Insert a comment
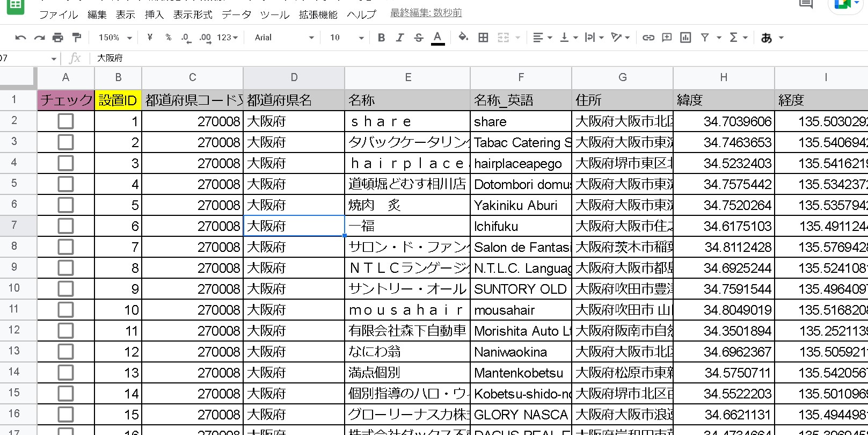Screen dimensions: 868x435 click(667, 38)
